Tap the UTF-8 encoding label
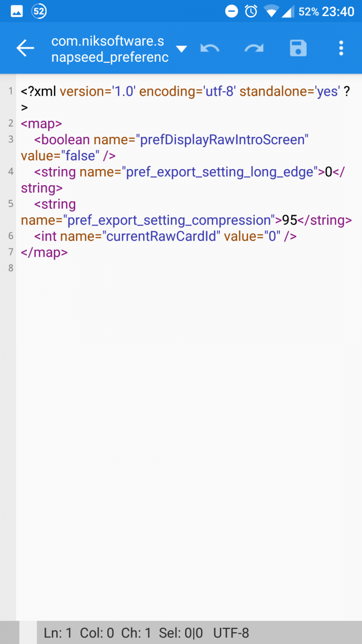 [231, 633]
